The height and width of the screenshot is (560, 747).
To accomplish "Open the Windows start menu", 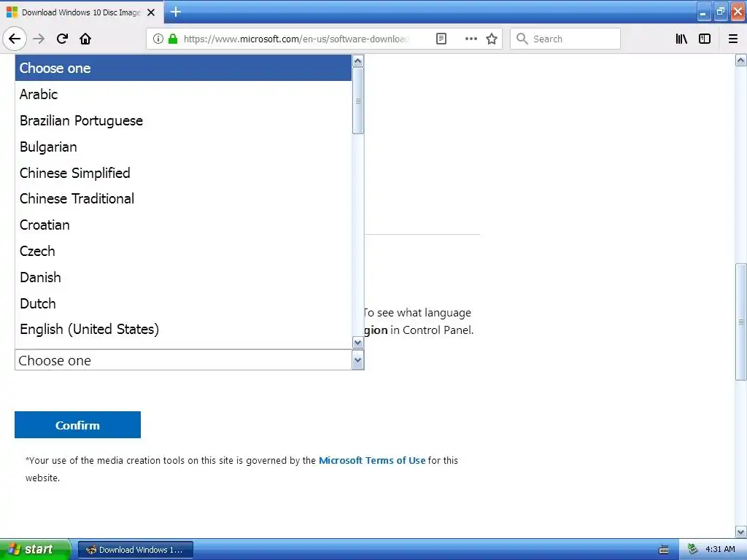I will click(x=35, y=549).
